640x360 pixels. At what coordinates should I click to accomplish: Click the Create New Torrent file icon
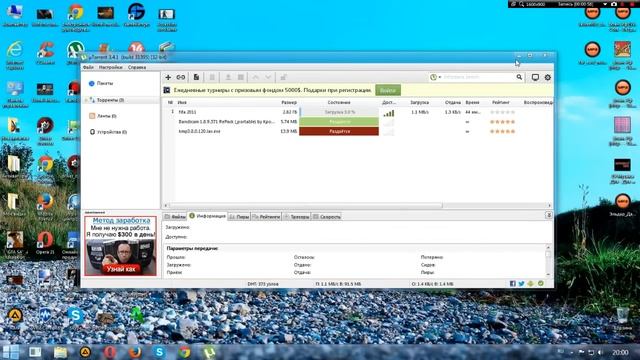tap(196, 77)
